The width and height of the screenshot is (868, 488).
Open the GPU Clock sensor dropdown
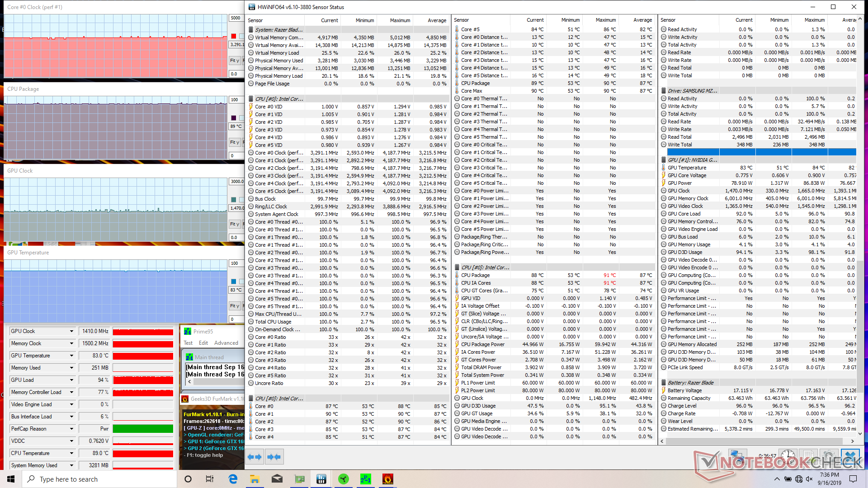point(71,331)
